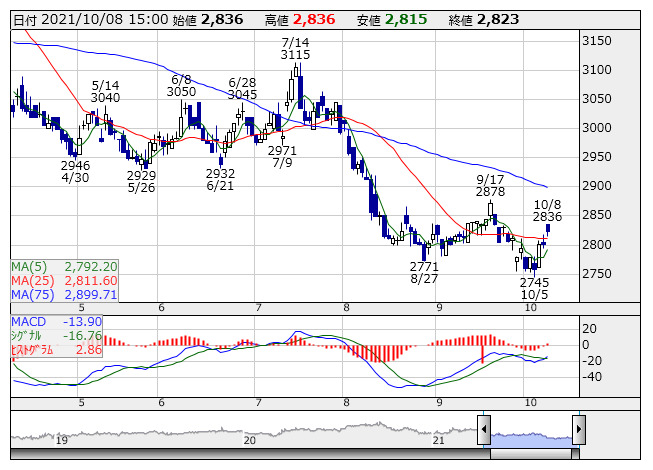Click the -40 MACD axis label
Viewport: 653px width, 470px height.
pos(592,377)
